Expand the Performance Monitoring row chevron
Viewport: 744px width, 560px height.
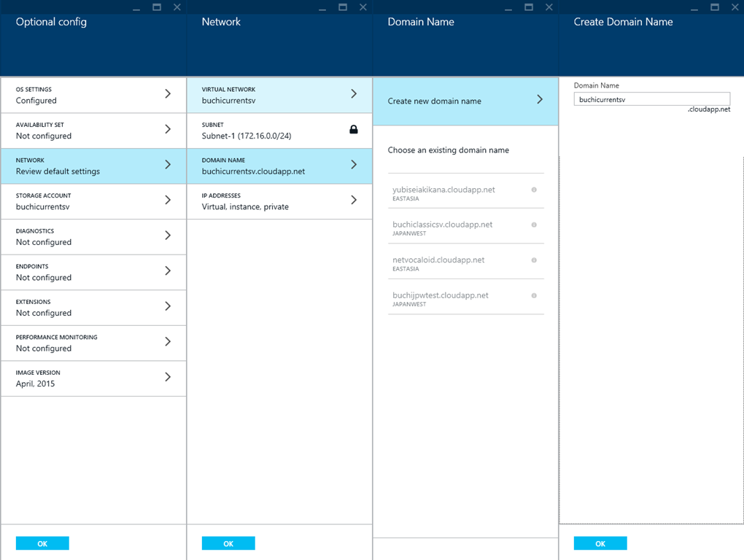click(168, 341)
